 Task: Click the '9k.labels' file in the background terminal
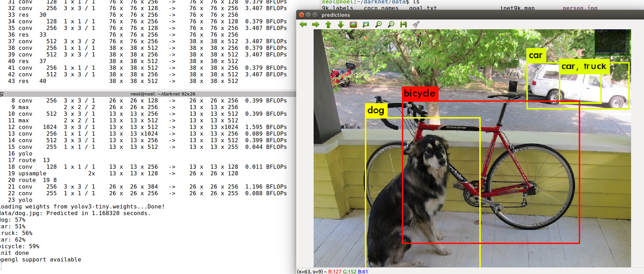[x=338, y=8]
